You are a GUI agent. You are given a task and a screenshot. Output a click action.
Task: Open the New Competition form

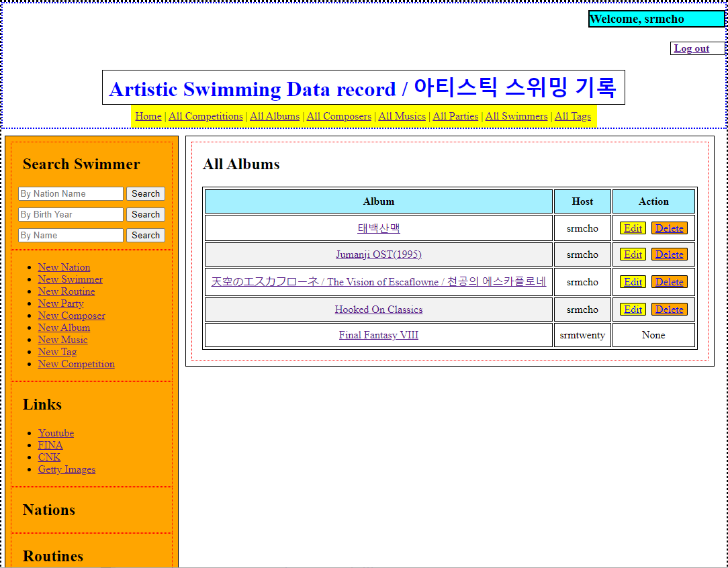tap(76, 363)
